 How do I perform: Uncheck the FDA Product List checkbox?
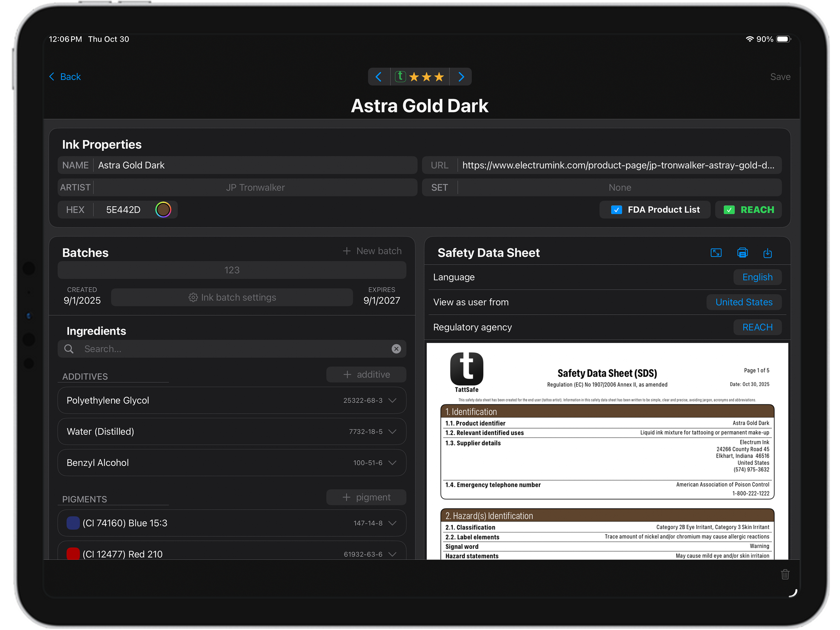click(616, 210)
